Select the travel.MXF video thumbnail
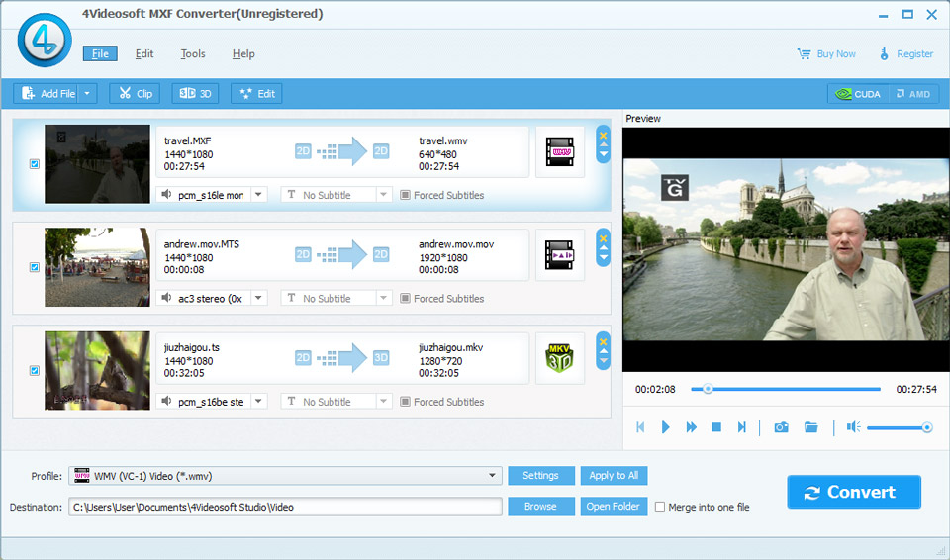This screenshot has width=950, height=560. tap(97, 163)
